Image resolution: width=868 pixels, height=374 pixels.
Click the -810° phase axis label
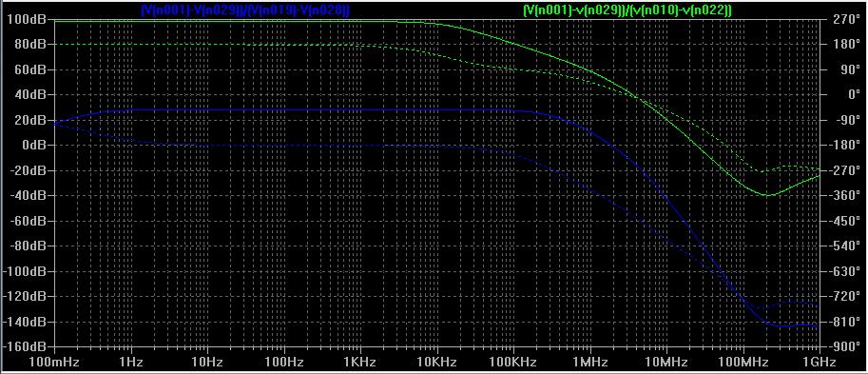point(843,322)
